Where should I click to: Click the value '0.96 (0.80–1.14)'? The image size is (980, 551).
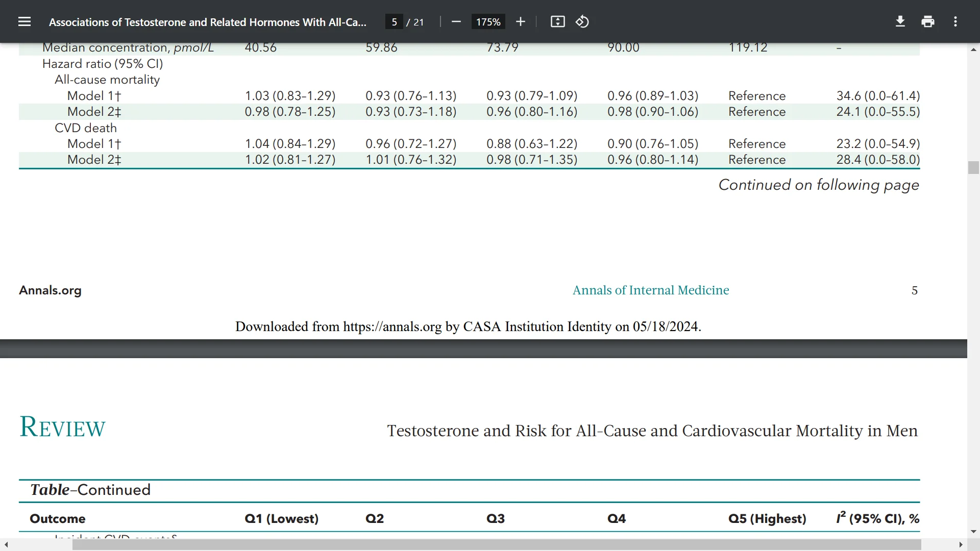pyautogui.click(x=653, y=160)
